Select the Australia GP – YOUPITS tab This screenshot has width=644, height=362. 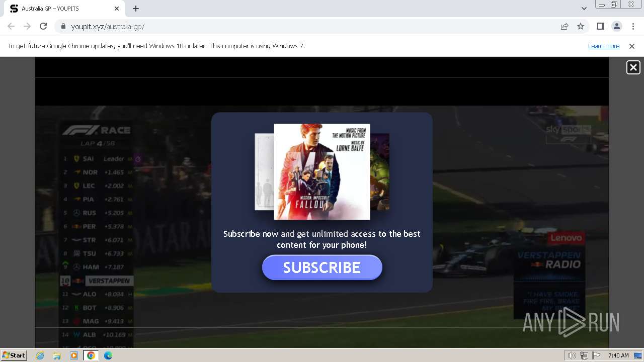[x=64, y=9]
